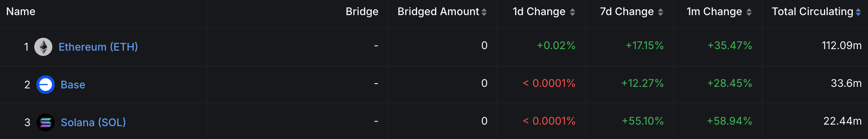Viewport: 868px width, 139px height.
Task: Click the Base chain logo icon
Action: [x=46, y=85]
